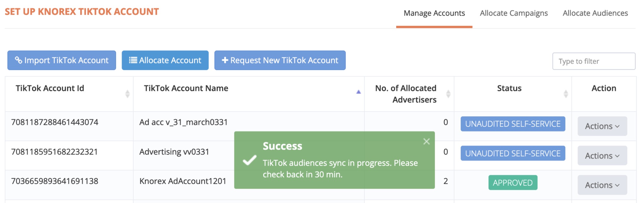Click the plus icon on Request New TikTok Account

[225, 60]
